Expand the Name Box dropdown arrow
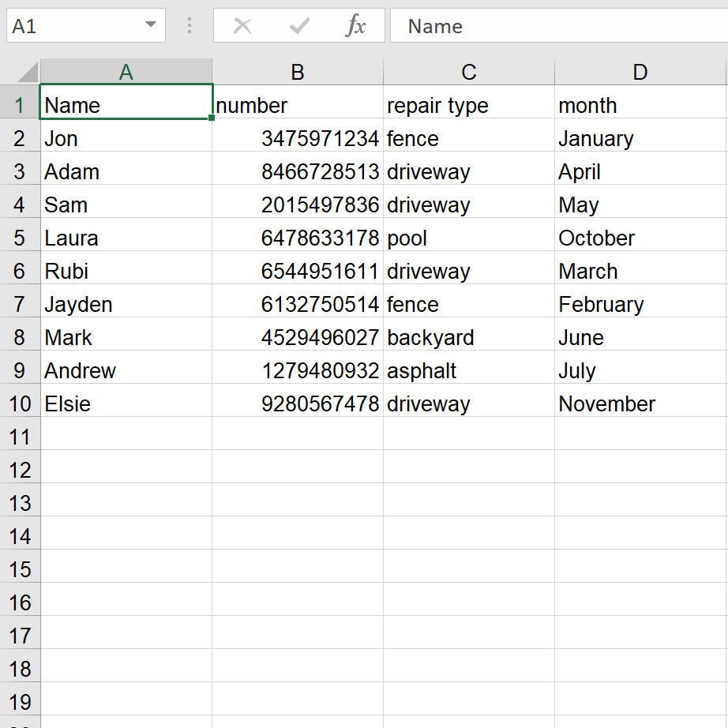This screenshot has height=728, width=728. pyautogui.click(x=151, y=24)
